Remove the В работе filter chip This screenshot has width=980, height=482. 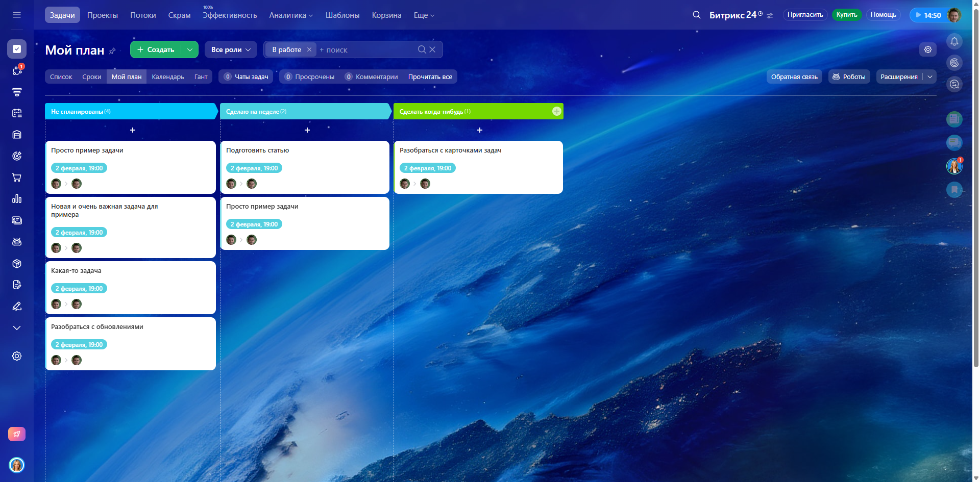309,49
